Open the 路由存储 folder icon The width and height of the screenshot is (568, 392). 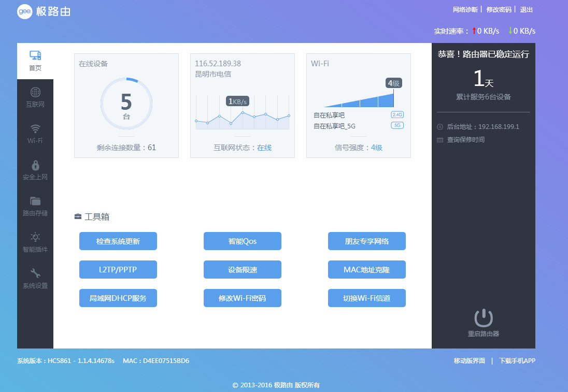click(x=35, y=201)
